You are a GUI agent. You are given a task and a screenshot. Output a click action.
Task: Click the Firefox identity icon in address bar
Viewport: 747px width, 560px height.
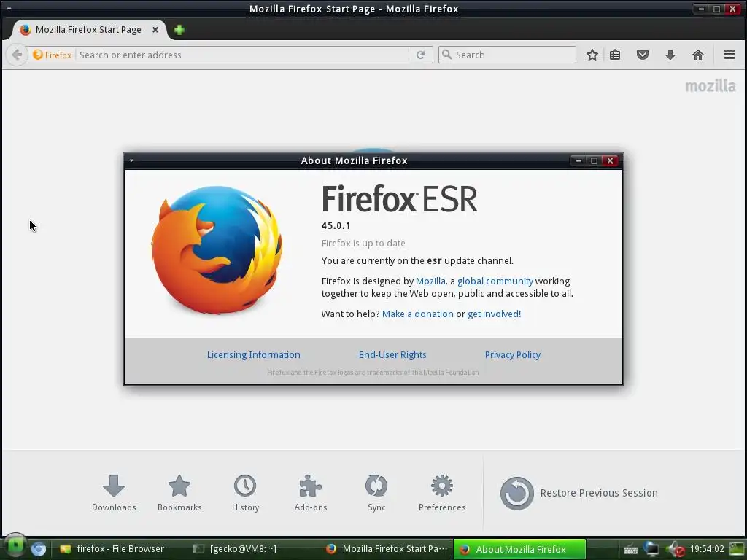coord(52,55)
